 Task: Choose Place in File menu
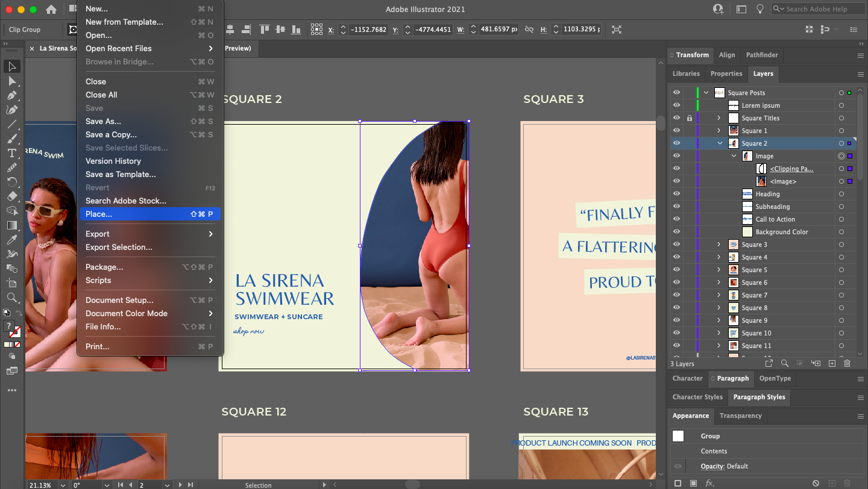pyautogui.click(x=150, y=214)
